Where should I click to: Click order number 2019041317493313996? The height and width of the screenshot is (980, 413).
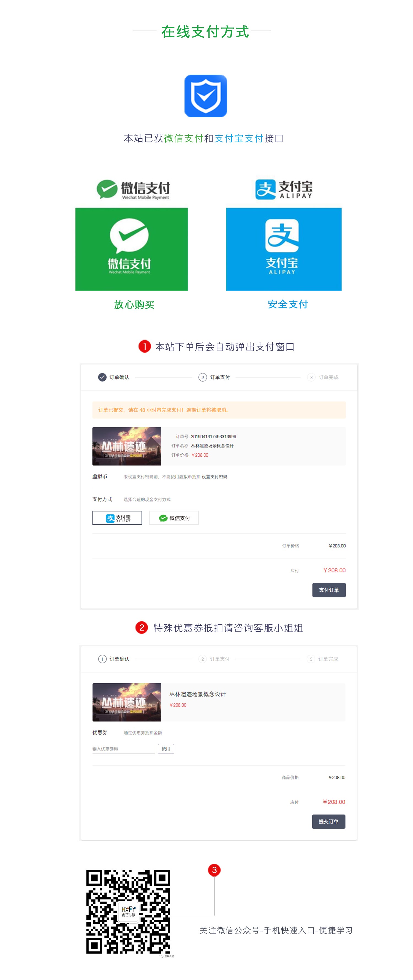tap(213, 437)
